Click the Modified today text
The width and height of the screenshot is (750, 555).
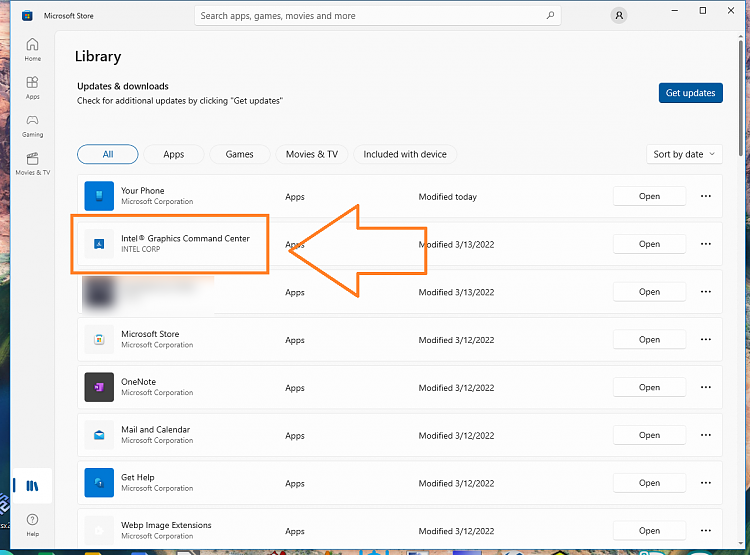(448, 197)
